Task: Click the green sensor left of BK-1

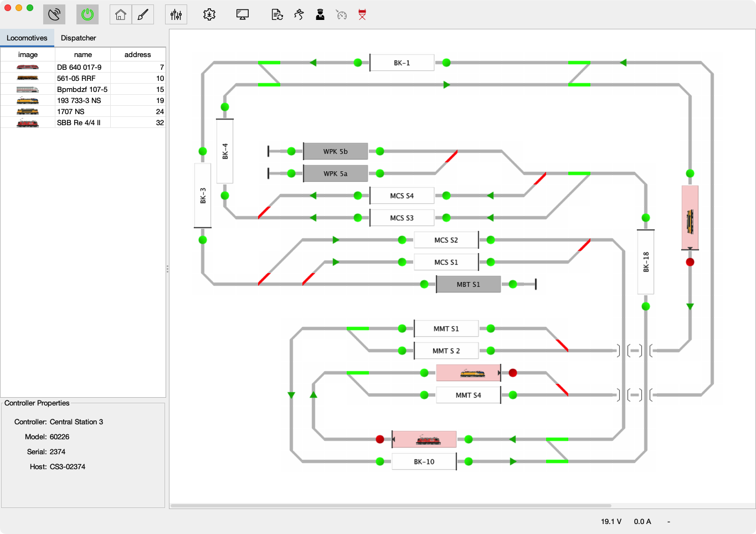Action: click(358, 63)
